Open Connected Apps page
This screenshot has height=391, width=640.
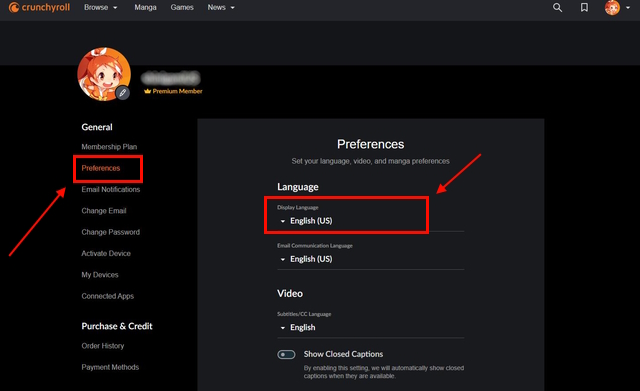108,296
